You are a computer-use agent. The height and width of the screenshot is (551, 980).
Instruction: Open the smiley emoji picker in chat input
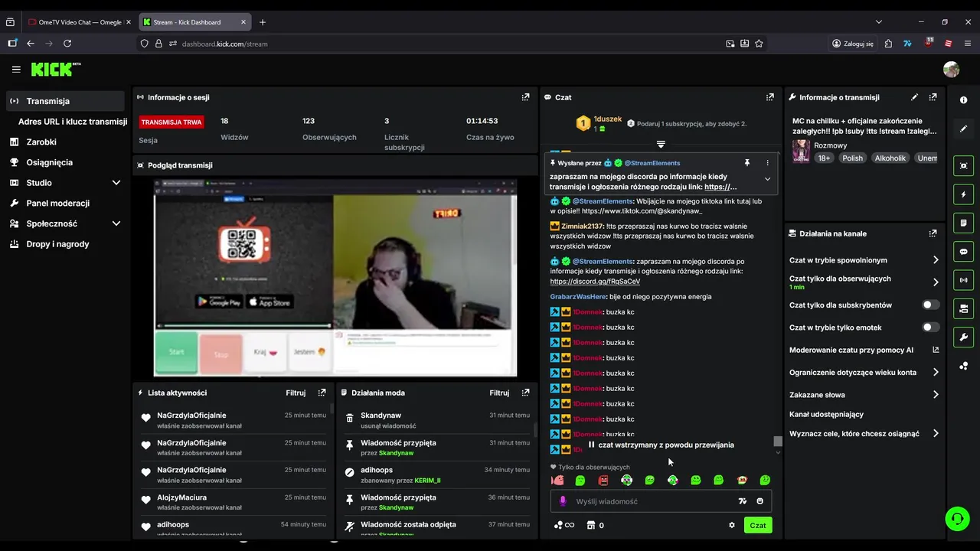point(759,501)
